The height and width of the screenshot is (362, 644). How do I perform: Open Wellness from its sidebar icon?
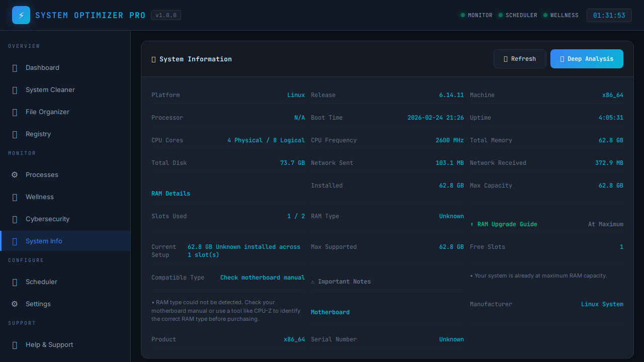[x=15, y=197]
